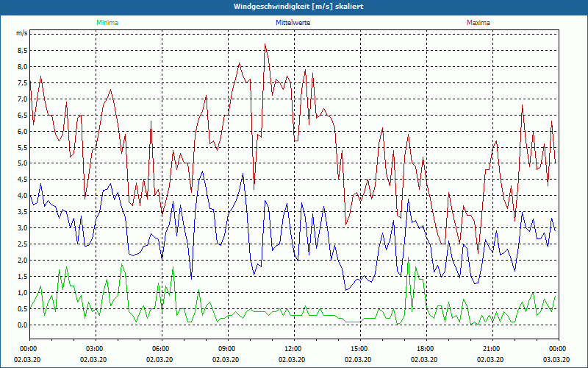Click the '3,5' y-axis value
588x368 pixels.
coord(23,212)
